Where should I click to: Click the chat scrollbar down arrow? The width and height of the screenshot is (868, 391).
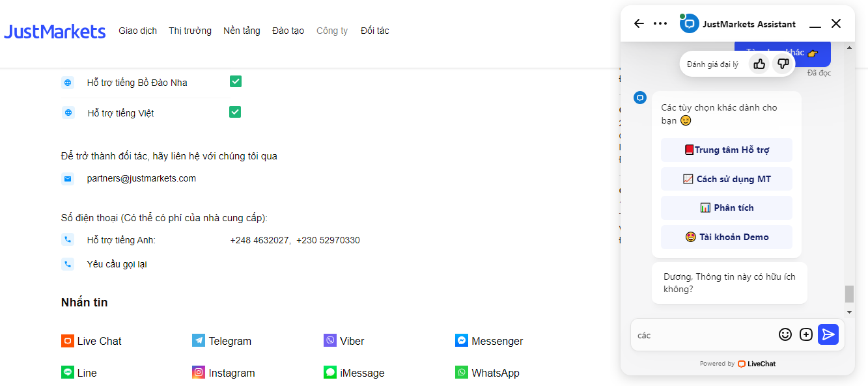[849, 312]
